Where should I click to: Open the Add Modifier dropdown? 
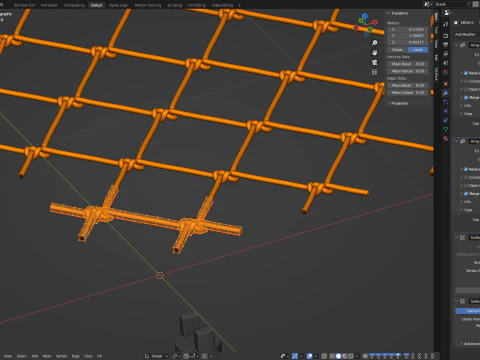[467, 34]
